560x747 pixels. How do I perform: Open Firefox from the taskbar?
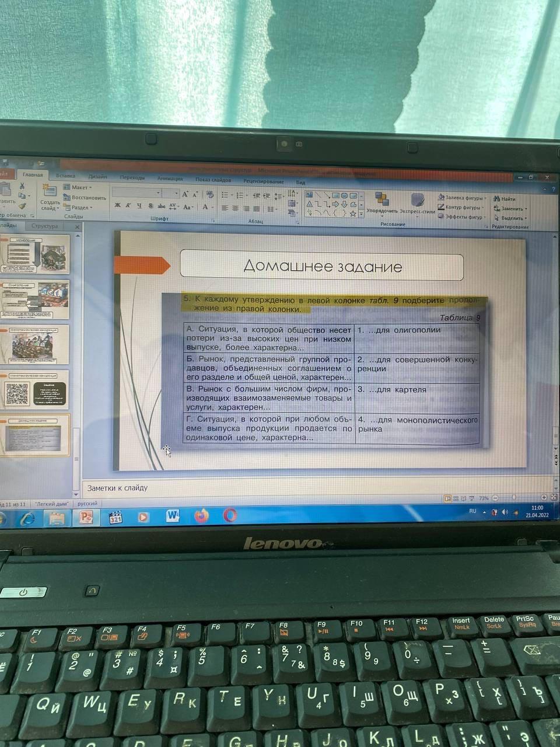tap(201, 515)
